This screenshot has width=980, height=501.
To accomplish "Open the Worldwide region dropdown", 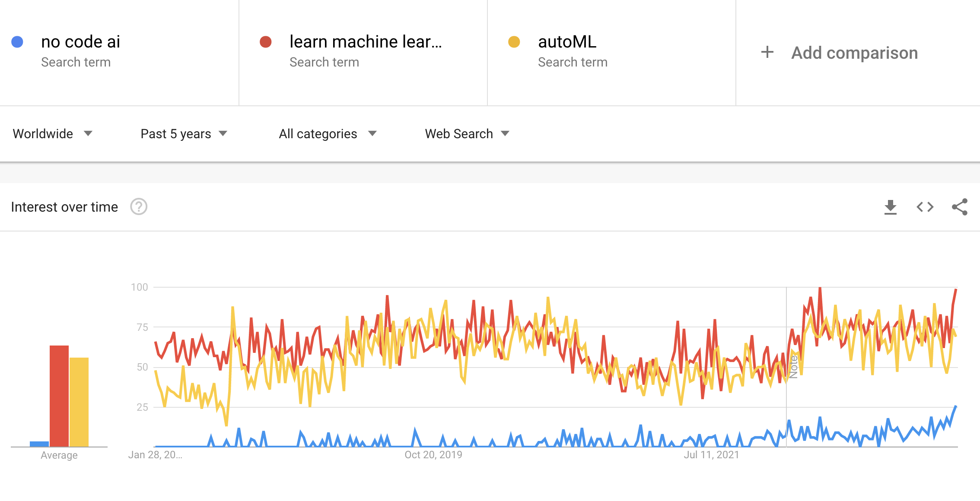I will click(x=52, y=134).
